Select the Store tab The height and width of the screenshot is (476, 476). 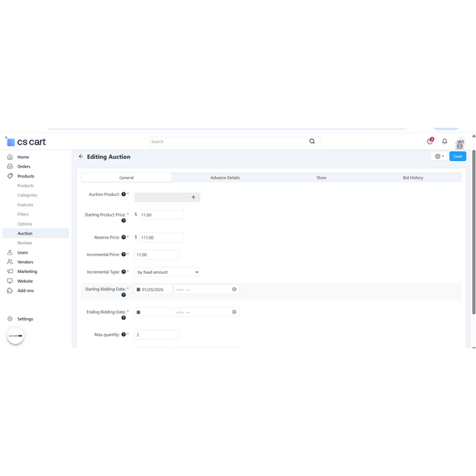click(321, 178)
